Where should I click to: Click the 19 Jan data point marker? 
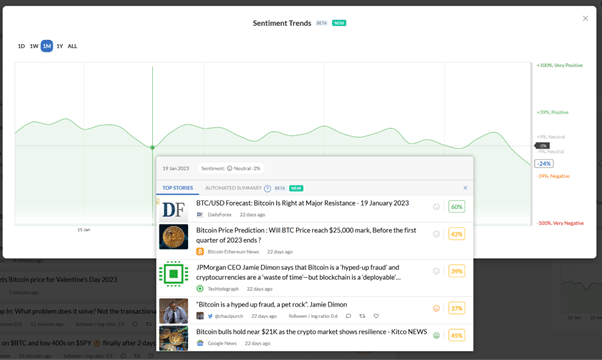[x=152, y=147]
